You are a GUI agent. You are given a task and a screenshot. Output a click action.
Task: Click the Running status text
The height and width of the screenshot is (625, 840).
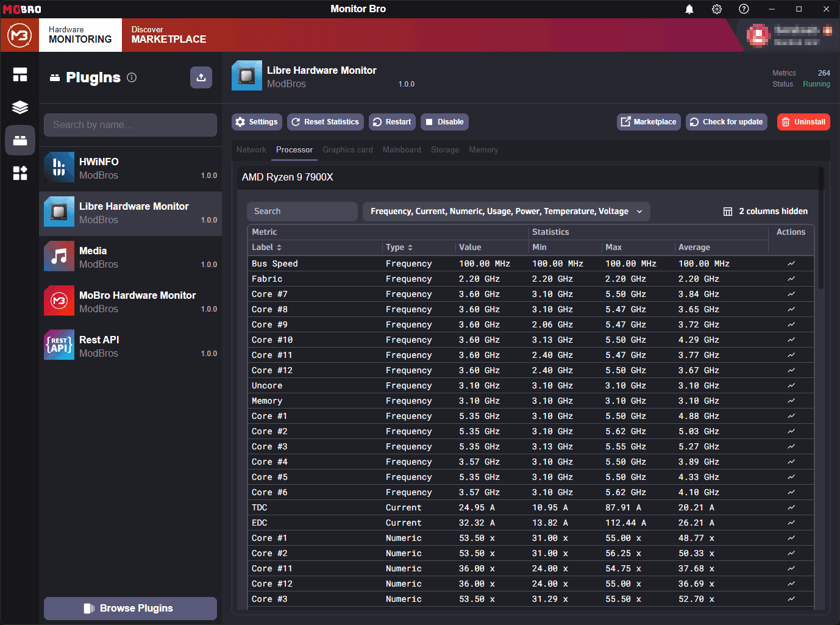coord(816,84)
